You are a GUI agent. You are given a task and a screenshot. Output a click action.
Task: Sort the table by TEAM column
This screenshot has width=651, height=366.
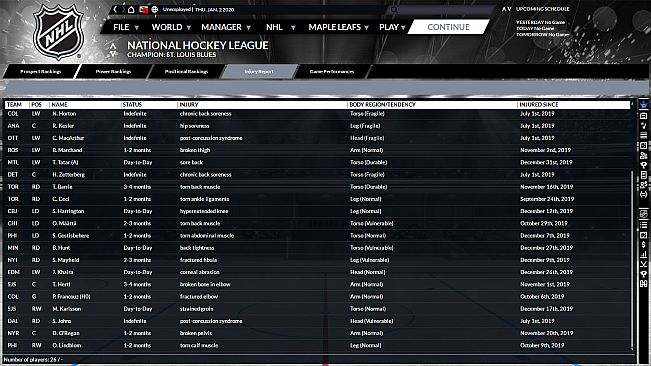click(15, 105)
